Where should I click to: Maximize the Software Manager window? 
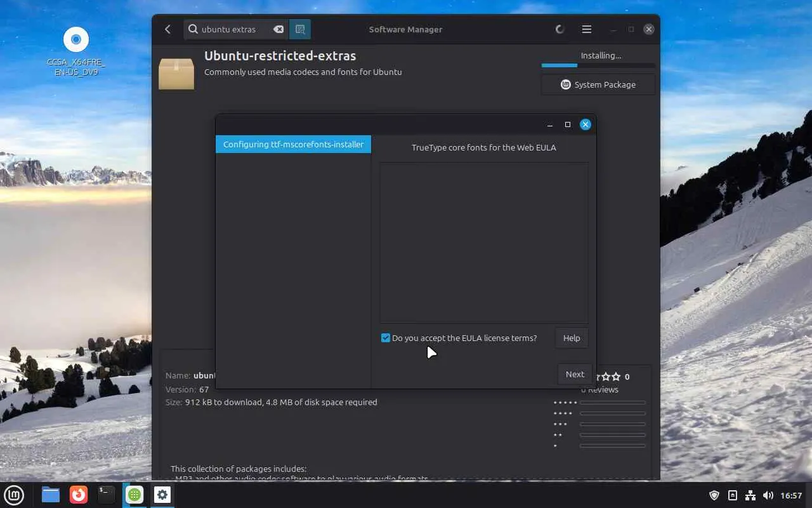631,29
